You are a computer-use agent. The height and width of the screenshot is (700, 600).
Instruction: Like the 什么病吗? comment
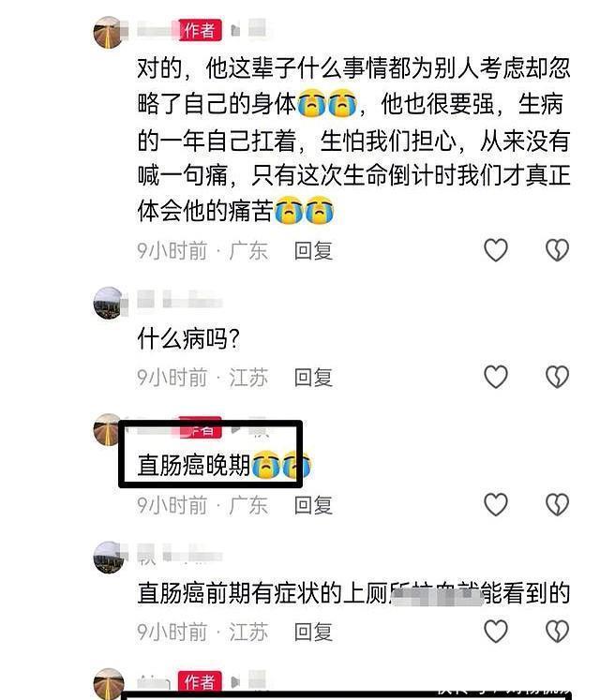(x=496, y=377)
